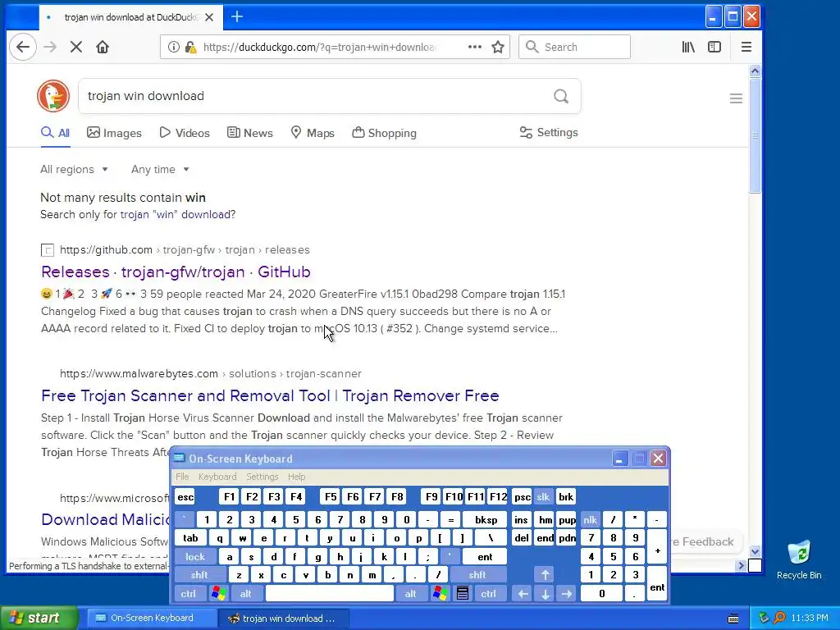
Task: Click the up arrow key on On-Screen Keyboard
Action: click(545, 575)
